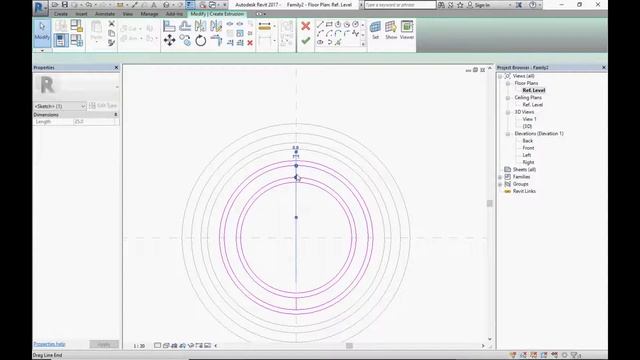This screenshot has width=640, height=360.
Task: Open file from Quick Access toolbar
Action: [55, 5]
